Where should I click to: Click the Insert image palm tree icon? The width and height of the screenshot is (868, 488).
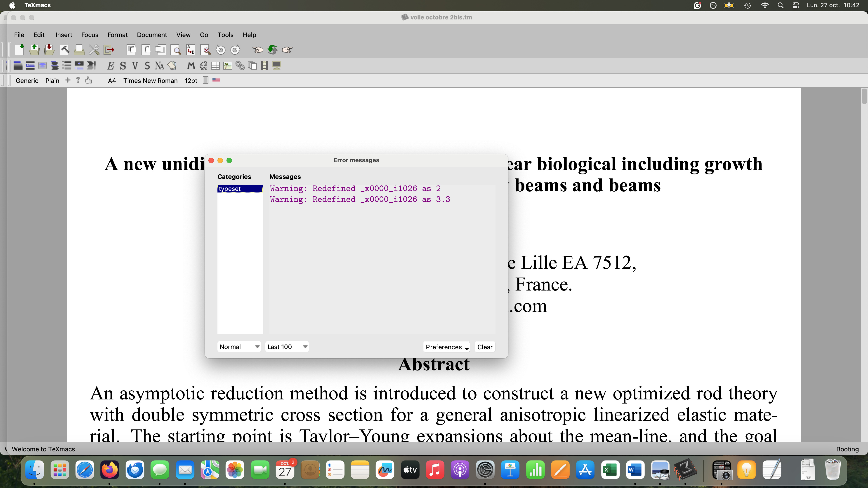228,66
